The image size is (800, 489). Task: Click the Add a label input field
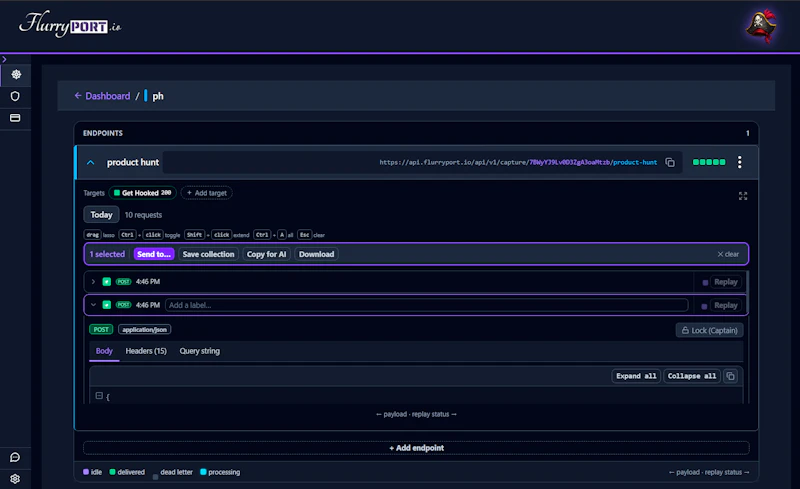(427, 305)
